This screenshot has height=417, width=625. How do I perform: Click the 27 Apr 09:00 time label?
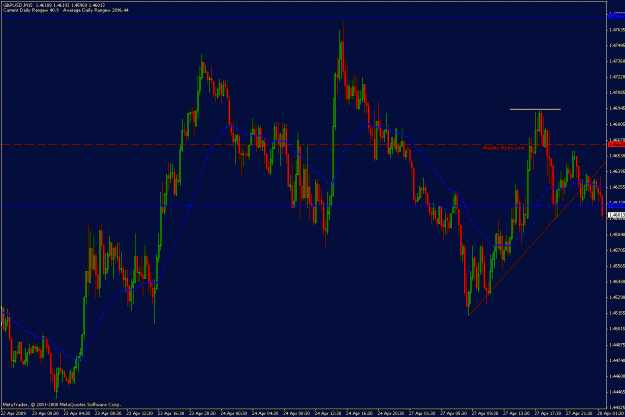(485, 413)
